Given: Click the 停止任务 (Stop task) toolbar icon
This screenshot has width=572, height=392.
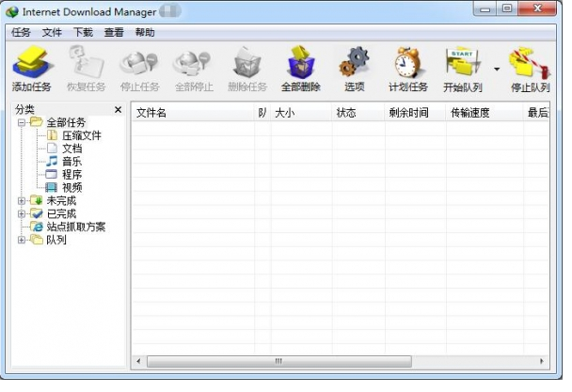Looking at the screenshot, I should (x=139, y=63).
